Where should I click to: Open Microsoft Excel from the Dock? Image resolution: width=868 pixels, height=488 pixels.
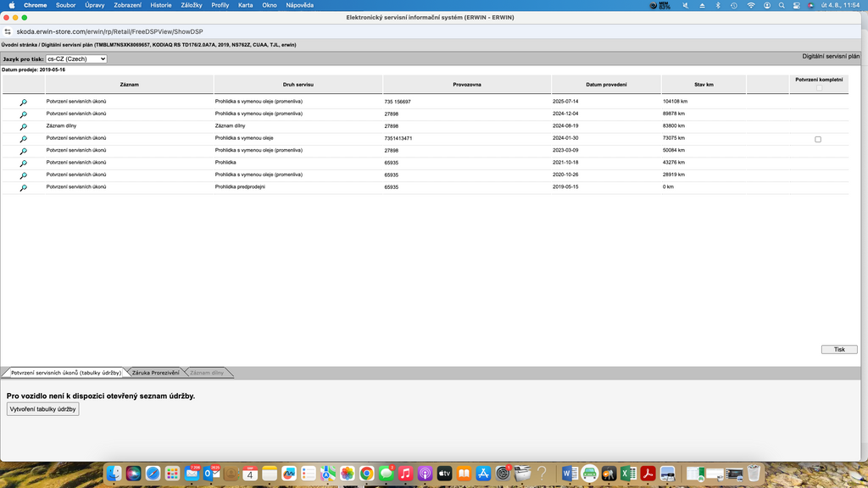pyautogui.click(x=628, y=474)
